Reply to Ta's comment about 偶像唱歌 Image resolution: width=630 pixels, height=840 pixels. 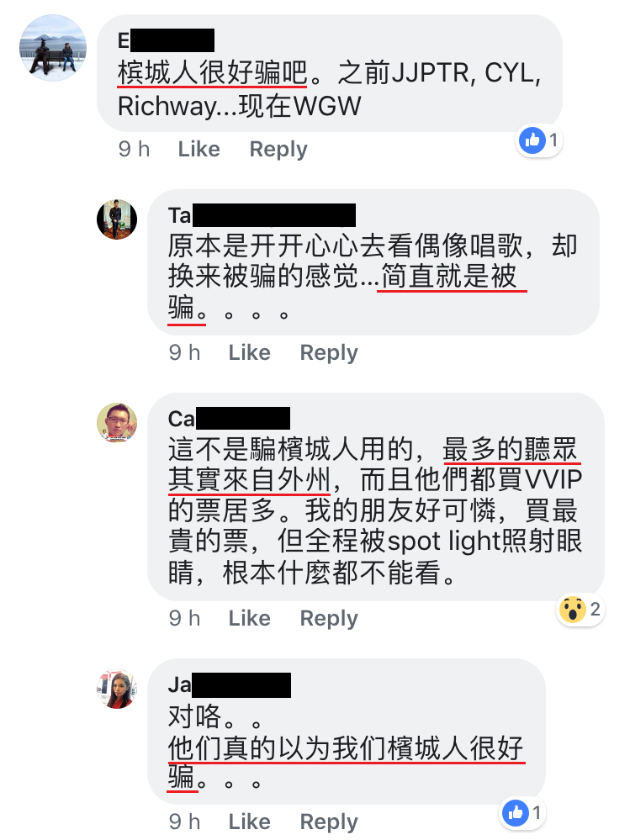tap(329, 352)
